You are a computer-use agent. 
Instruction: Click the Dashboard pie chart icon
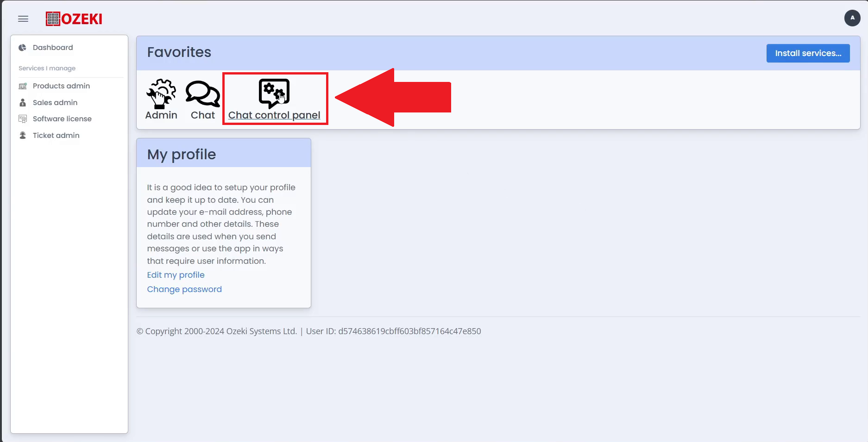click(22, 48)
